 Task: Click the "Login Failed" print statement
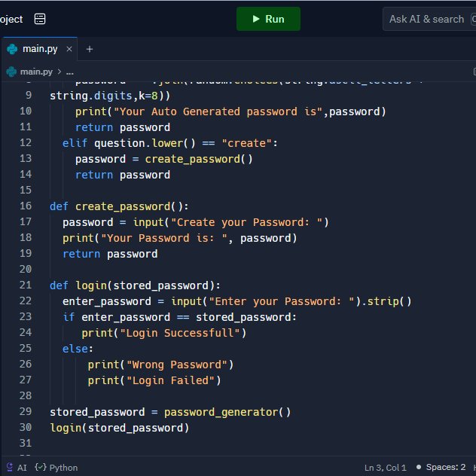click(154, 380)
